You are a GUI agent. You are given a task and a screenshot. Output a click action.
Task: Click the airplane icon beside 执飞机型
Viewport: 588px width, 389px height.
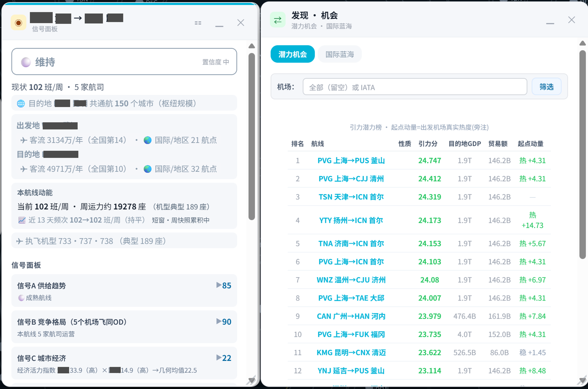point(19,241)
